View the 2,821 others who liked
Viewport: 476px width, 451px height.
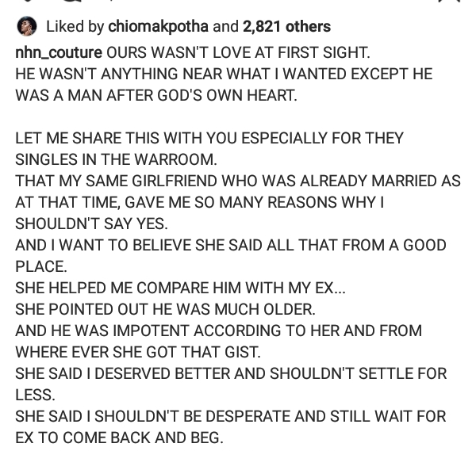pyautogui.click(x=286, y=26)
